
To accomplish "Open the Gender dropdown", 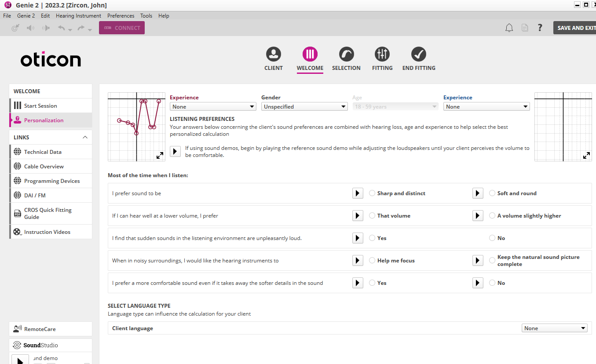I will pos(304,106).
